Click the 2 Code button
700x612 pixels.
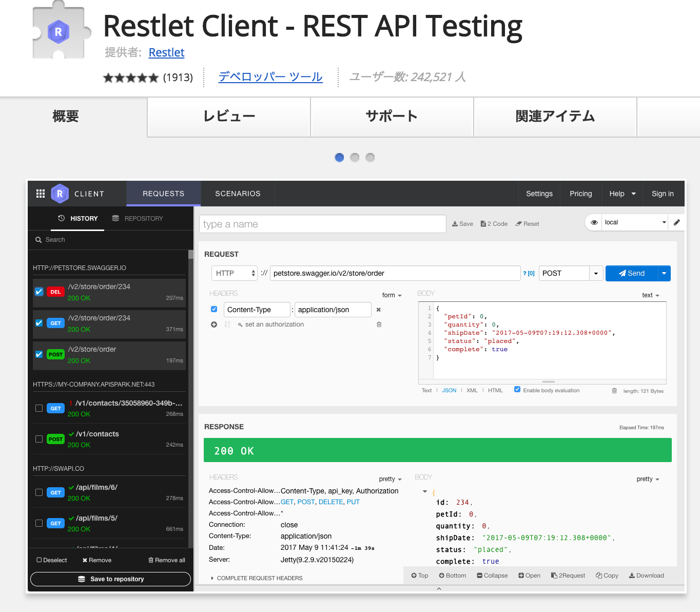[494, 224]
